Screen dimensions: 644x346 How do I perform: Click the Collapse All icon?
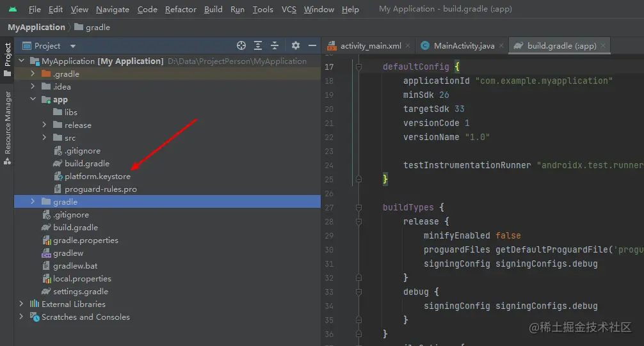[275, 45]
